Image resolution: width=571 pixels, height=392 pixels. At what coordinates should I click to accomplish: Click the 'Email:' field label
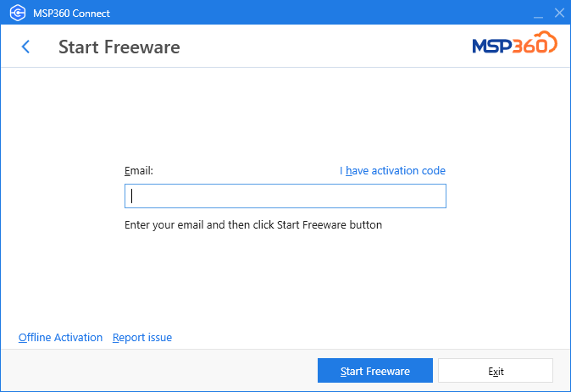[139, 170]
